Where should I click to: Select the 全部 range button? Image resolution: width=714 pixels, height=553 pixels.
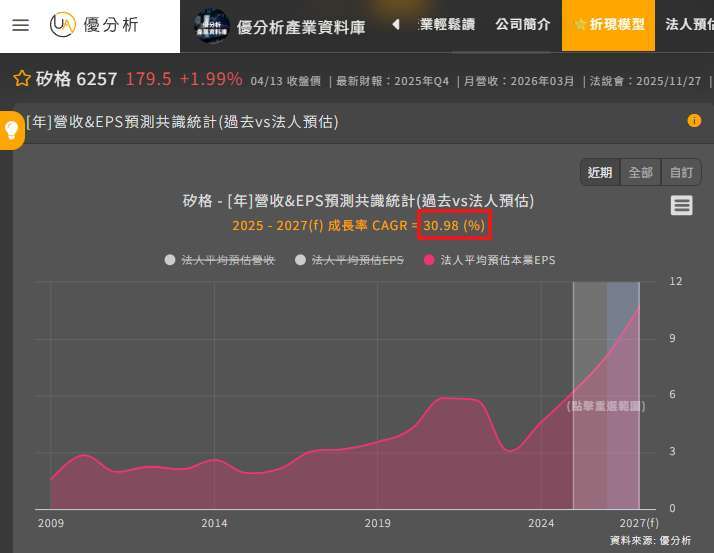coord(641,172)
